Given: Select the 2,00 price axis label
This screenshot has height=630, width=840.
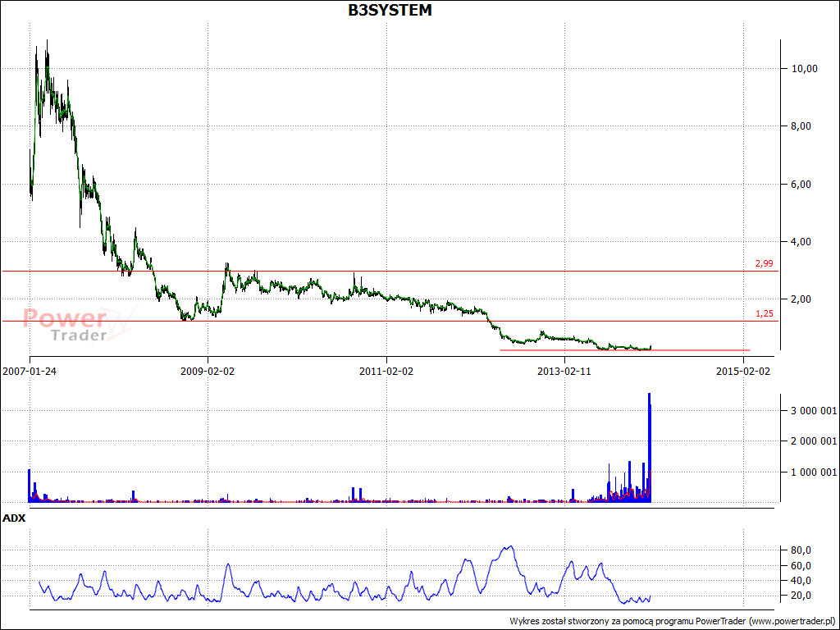Looking at the screenshot, I should pos(801,299).
